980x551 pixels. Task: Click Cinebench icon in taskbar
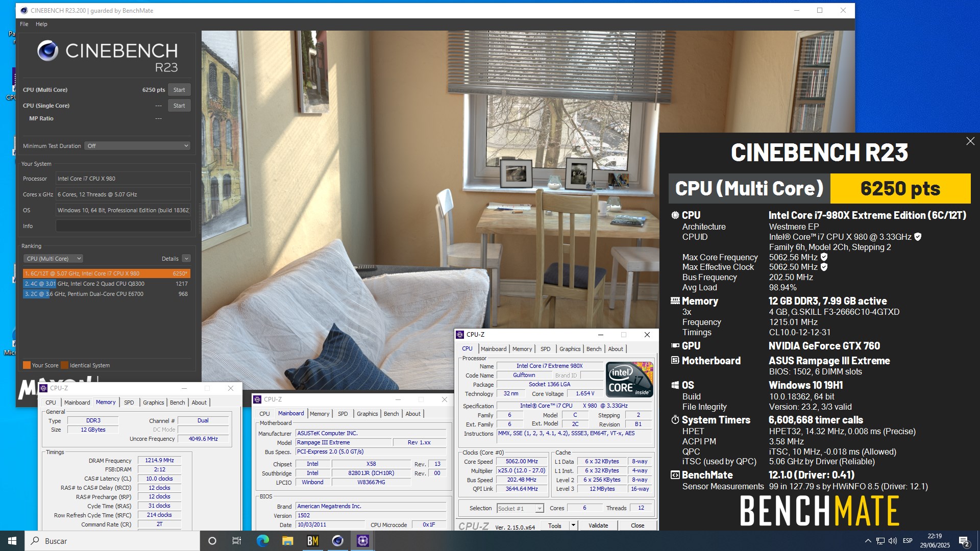(337, 541)
